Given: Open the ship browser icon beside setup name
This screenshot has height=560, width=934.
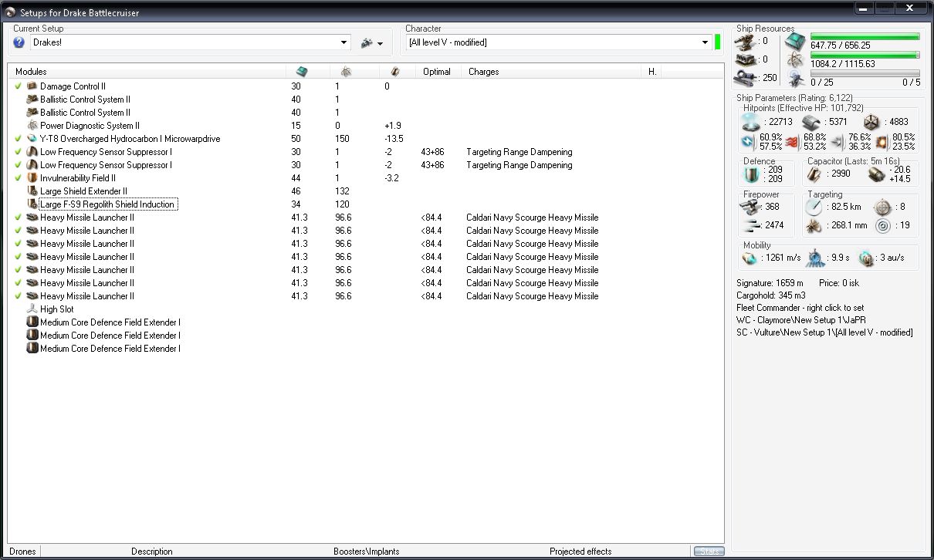Looking at the screenshot, I should click(x=367, y=43).
